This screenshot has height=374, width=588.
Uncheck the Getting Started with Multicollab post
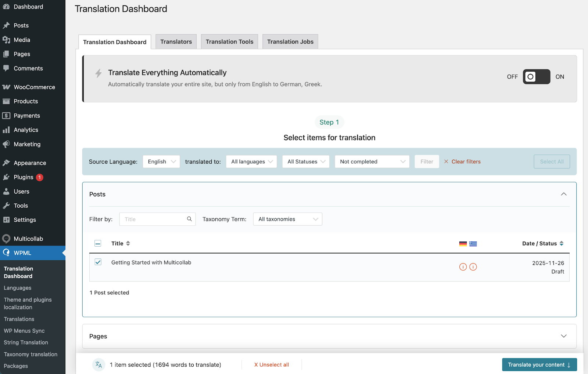98,262
